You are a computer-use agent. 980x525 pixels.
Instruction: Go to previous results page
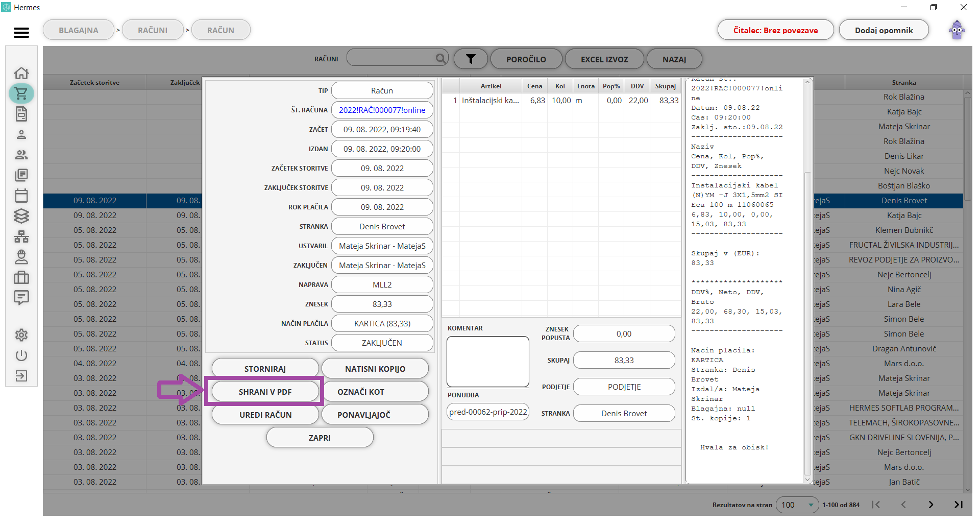coord(903,505)
